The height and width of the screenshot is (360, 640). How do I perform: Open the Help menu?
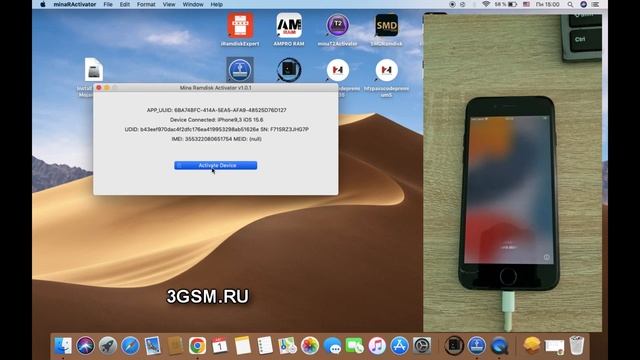point(216,4)
